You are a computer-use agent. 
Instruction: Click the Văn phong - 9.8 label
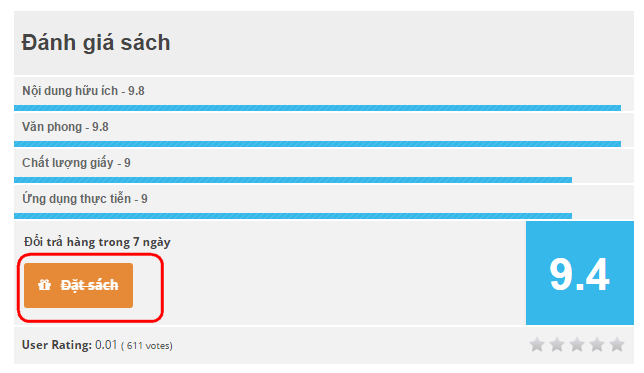65,127
